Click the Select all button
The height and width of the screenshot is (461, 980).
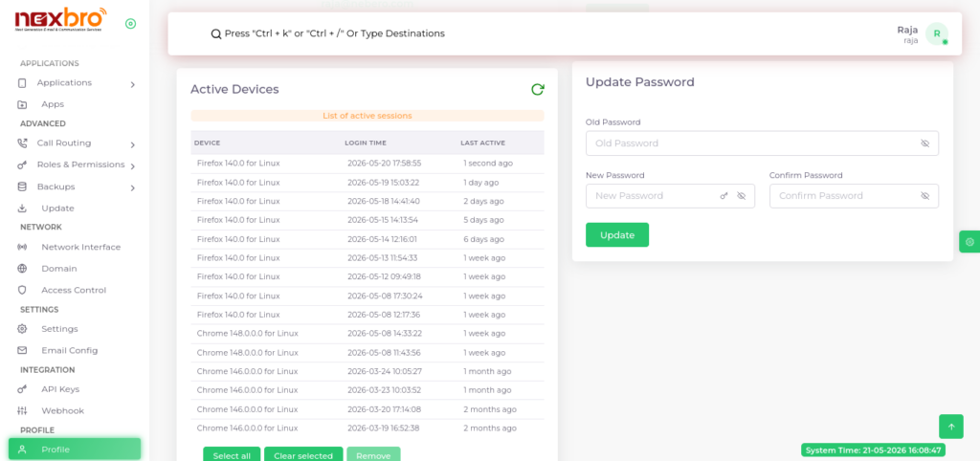click(x=232, y=455)
